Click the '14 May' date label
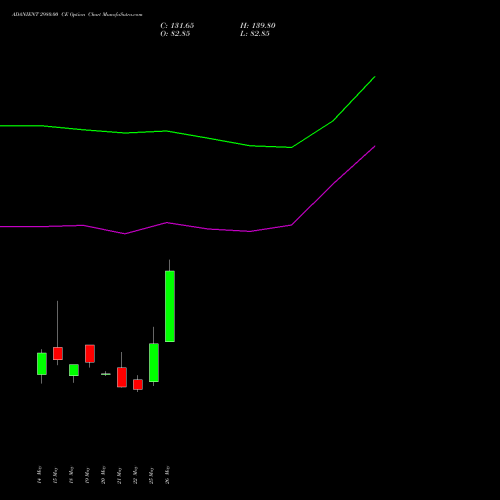The width and height of the screenshot is (500, 500). click(x=39, y=475)
